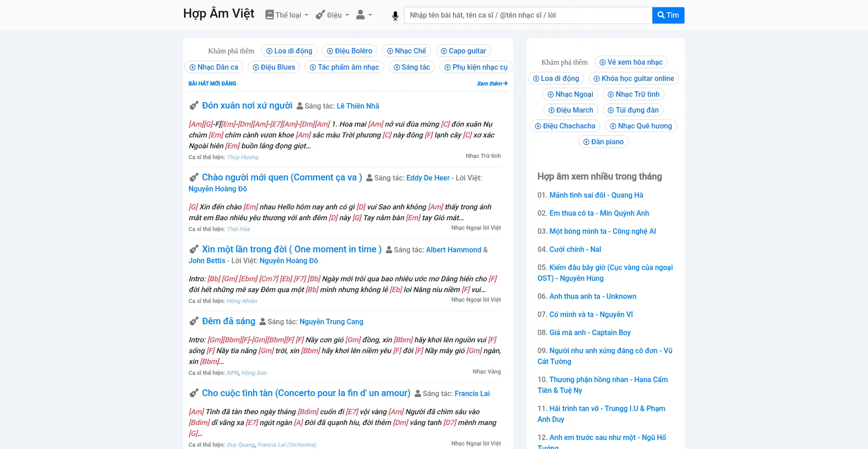Screen dimensions: 868x449
Task: Open the Điệu Blues tag
Action: 274,67
